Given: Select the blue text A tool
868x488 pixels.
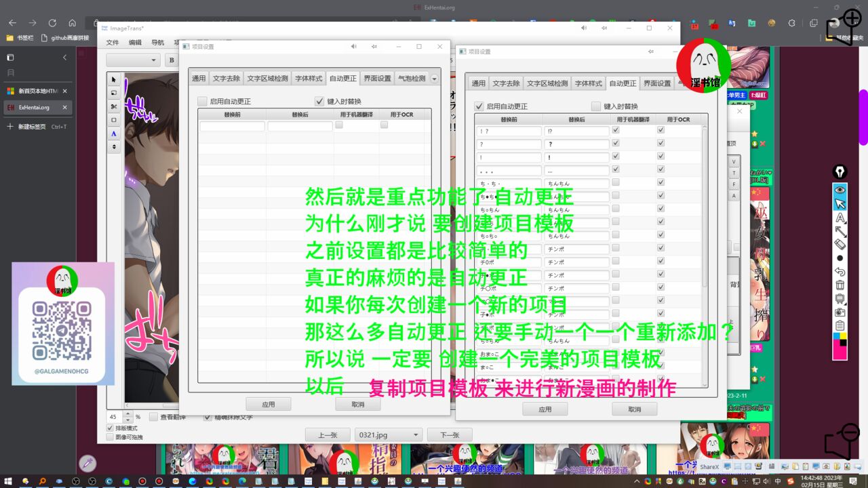Looking at the screenshot, I should [113, 134].
